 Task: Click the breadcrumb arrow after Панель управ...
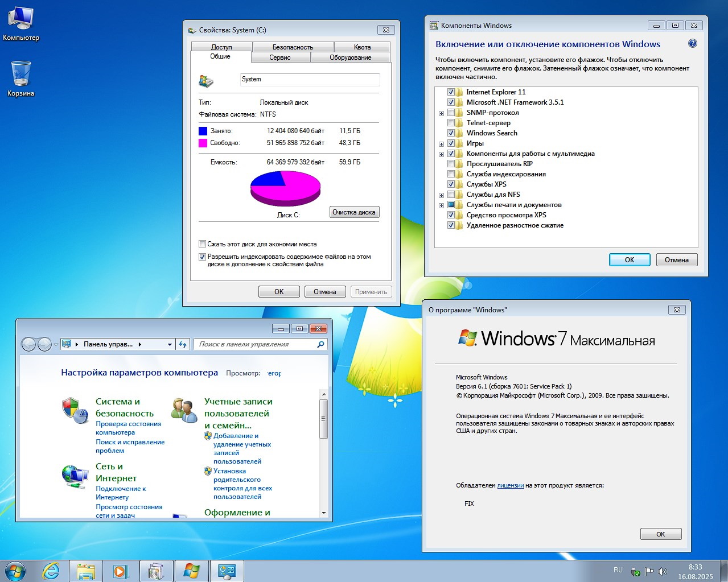coord(139,344)
